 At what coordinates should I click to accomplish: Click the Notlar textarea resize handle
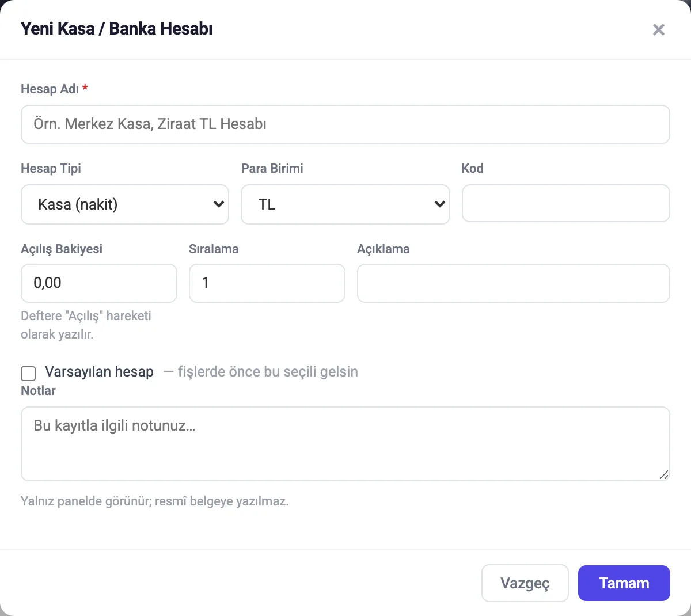pyautogui.click(x=664, y=475)
